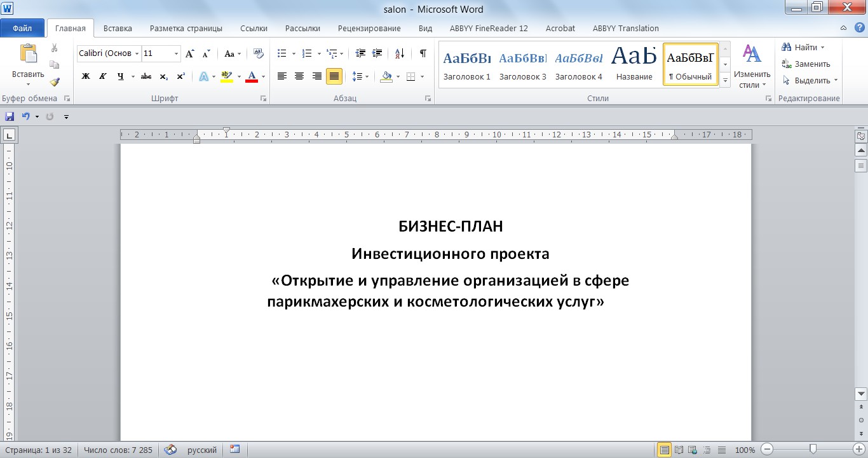The image size is (868, 458).
Task: Click русский language in status bar
Action: coord(202,450)
